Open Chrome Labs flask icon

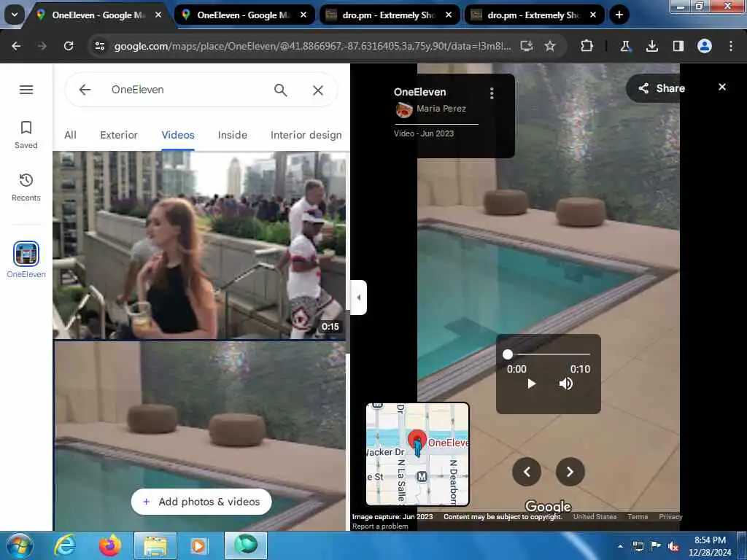(x=625, y=46)
